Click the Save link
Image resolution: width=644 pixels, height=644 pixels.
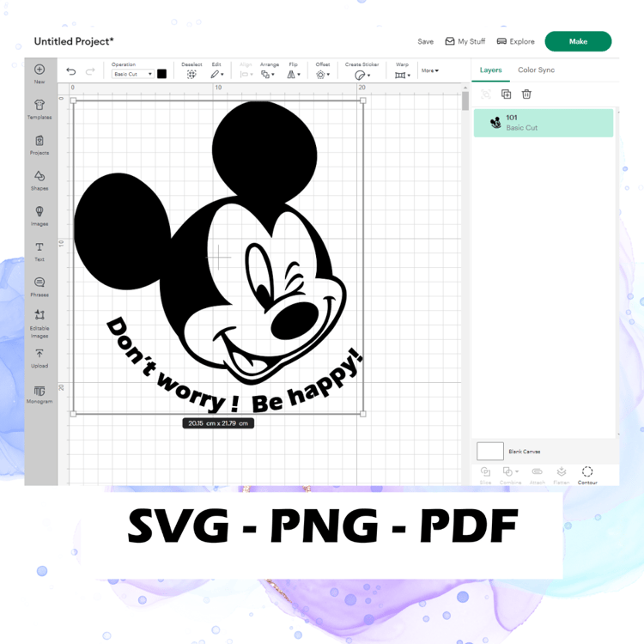pyautogui.click(x=426, y=41)
